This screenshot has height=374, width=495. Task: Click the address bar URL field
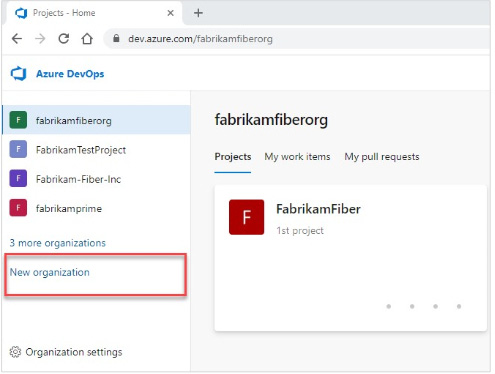[297, 39]
